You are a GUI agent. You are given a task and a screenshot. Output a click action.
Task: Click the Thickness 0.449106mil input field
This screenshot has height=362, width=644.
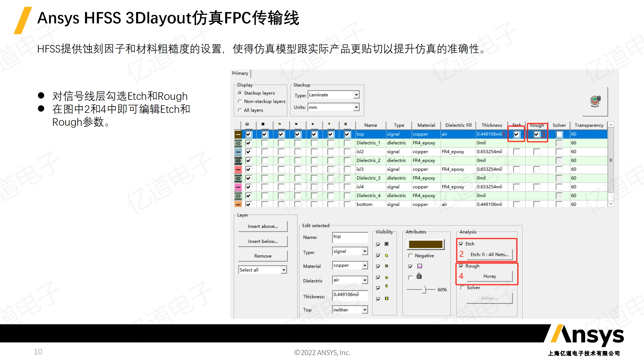(350, 296)
